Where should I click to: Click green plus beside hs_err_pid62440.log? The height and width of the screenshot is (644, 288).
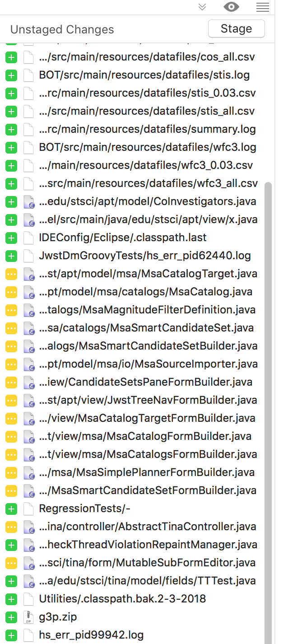click(11, 256)
